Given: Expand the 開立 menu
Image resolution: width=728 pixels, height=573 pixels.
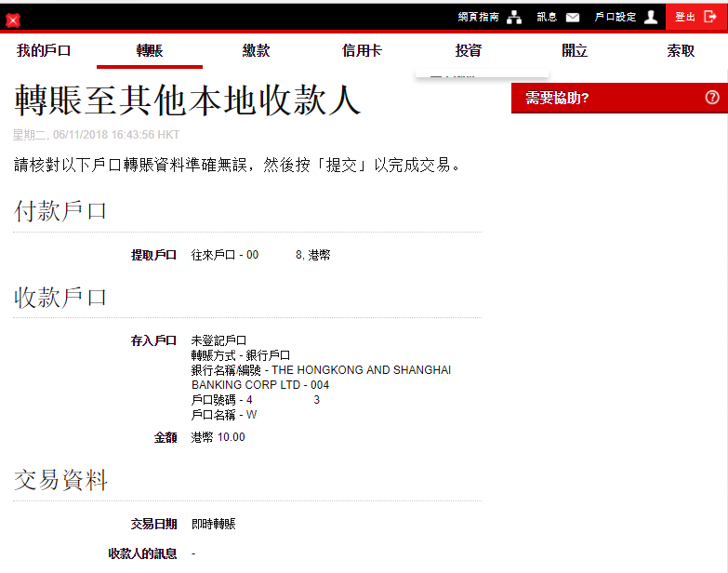Looking at the screenshot, I should [x=575, y=51].
